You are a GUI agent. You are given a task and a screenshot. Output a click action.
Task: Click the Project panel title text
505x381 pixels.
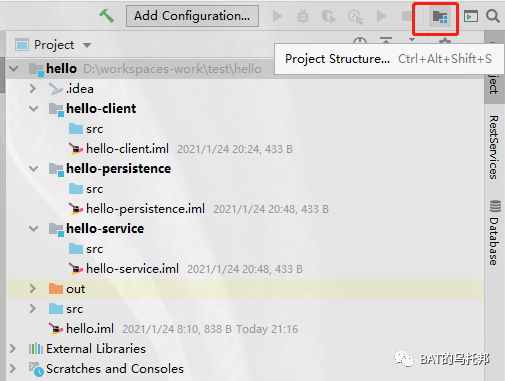54,45
